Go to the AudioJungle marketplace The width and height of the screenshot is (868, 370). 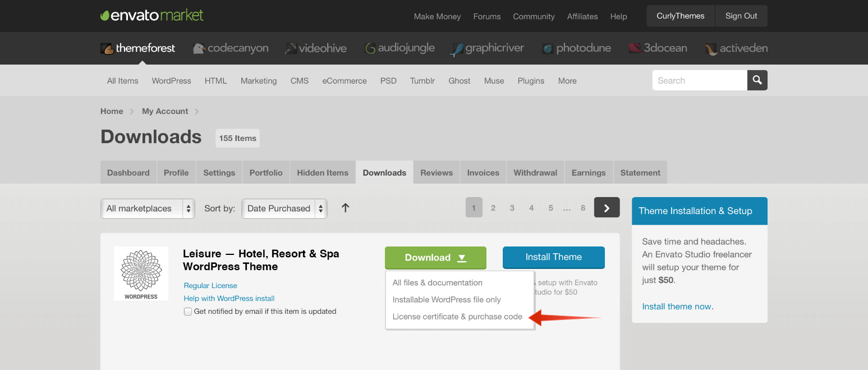[399, 48]
